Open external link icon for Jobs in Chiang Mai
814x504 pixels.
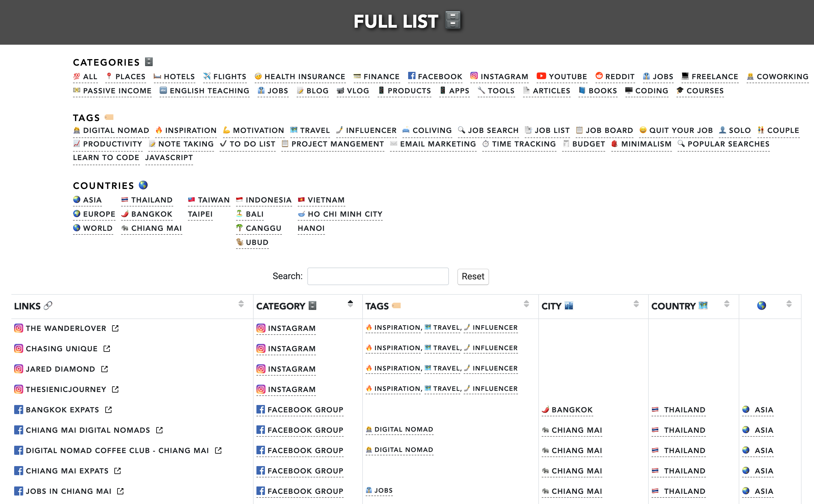coord(120,491)
